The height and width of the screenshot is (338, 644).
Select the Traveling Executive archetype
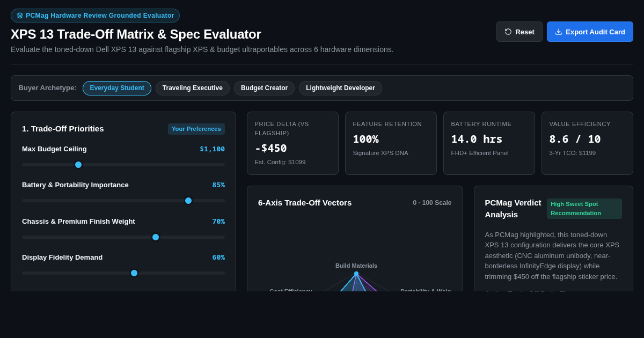193,88
